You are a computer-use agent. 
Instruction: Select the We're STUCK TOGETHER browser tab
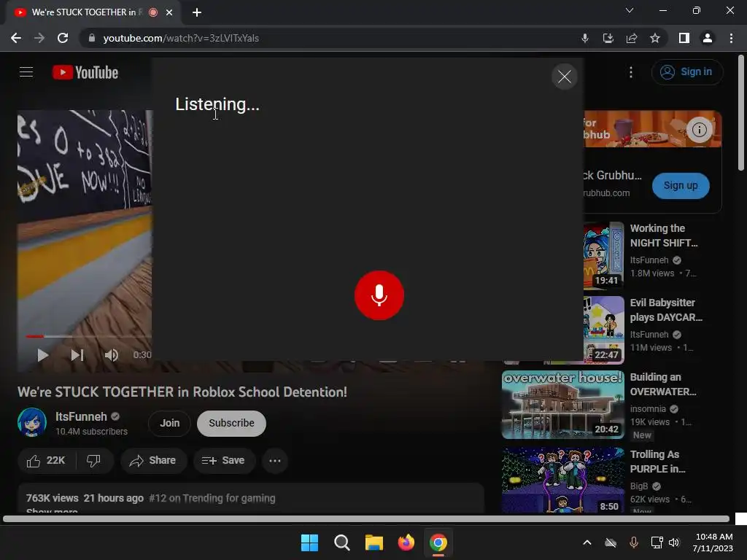[x=93, y=12]
